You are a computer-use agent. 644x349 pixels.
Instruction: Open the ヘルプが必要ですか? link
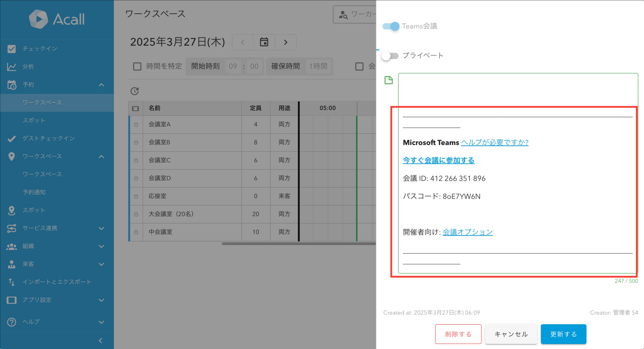coord(495,142)
